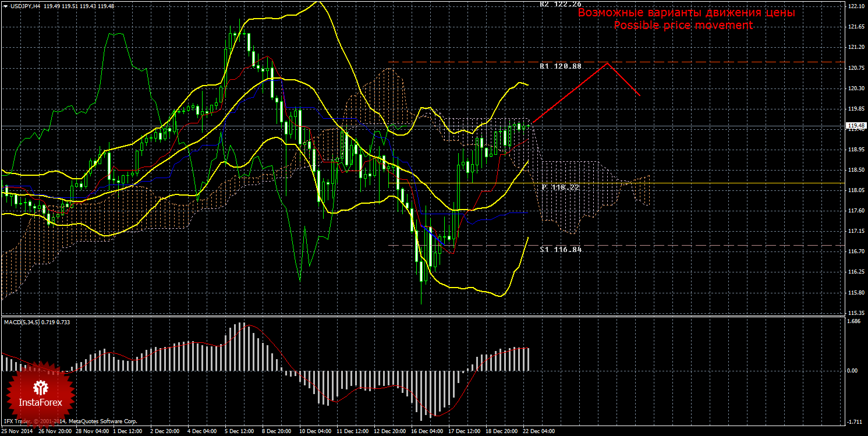The height and width of the screenshot is (436, 868).
Task: Select the R2 122.26 resistance label
Action: [x=560, y=3]
